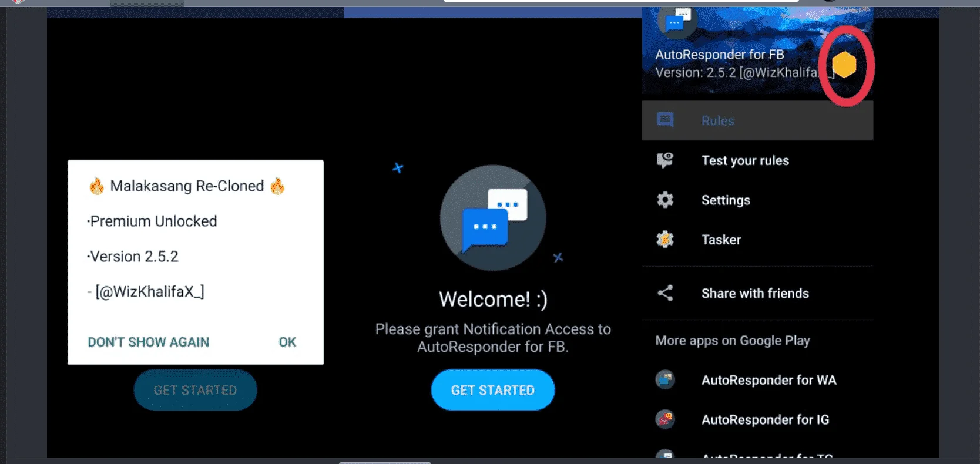
Task: Click DON'T SHOW AGAIN in the dialog
Action: [x=149, y=342]
